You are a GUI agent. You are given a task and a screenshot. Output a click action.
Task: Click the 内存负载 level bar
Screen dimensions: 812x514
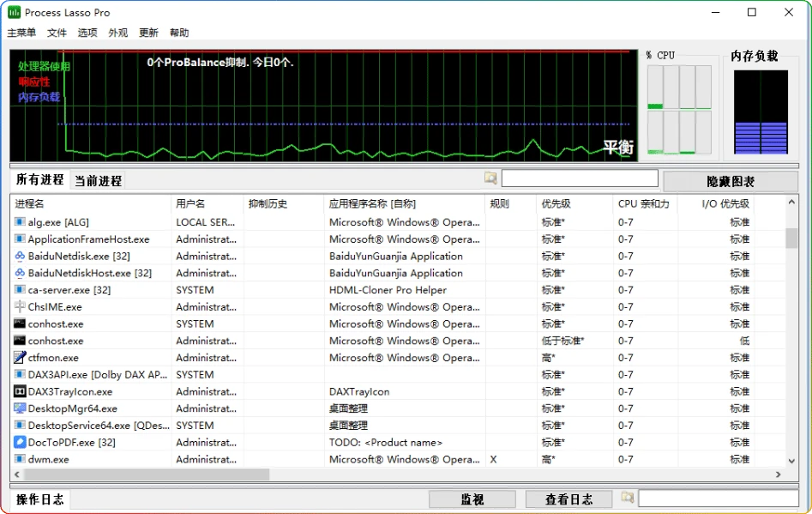(761, 112)
